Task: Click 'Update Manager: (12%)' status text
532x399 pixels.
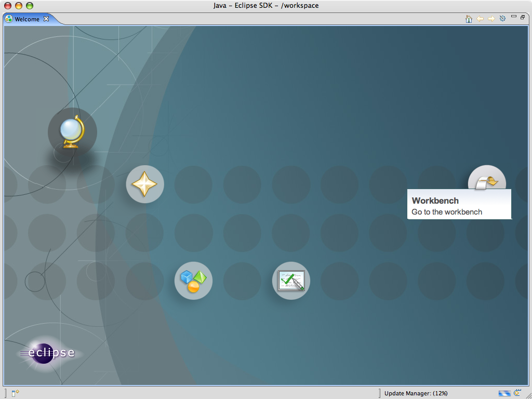Action: click(x=416, y=393)
